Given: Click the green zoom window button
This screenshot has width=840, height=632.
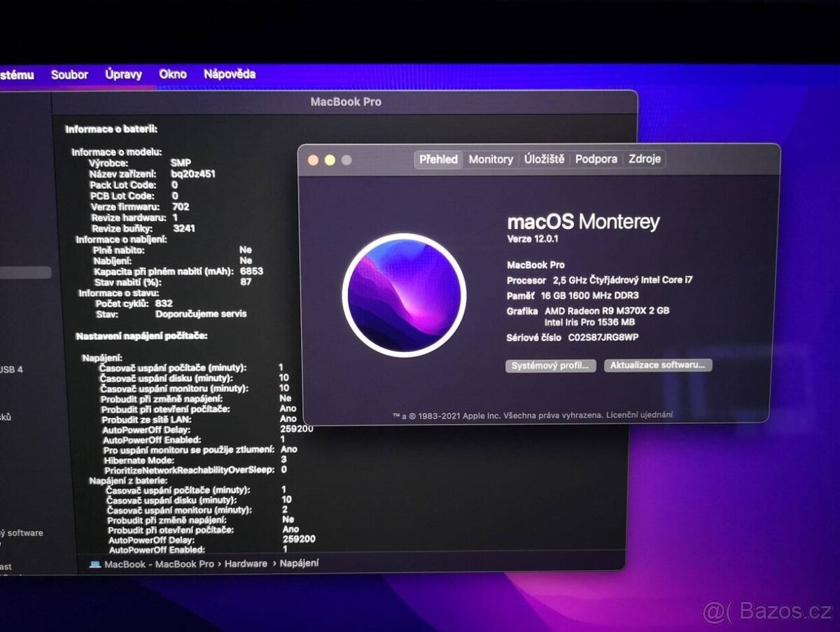Looking at the screenshot, I should coord(346,160).
